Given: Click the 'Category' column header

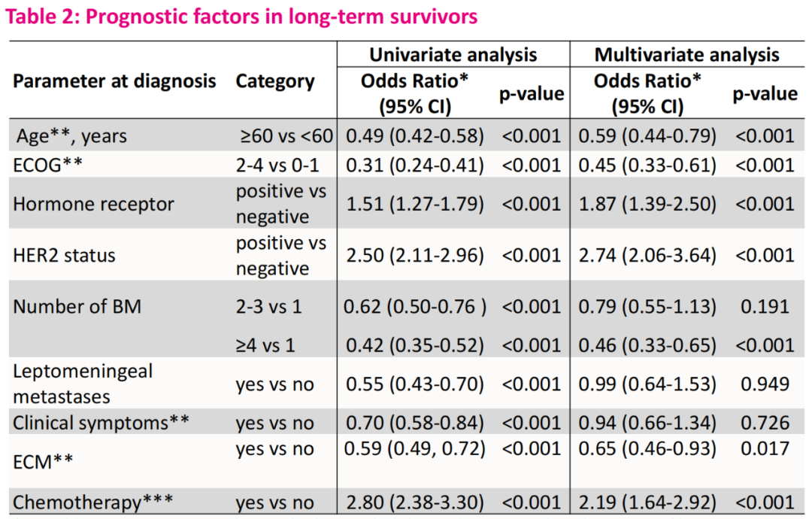Looking at the screenshot, I should tap(275, 81).
